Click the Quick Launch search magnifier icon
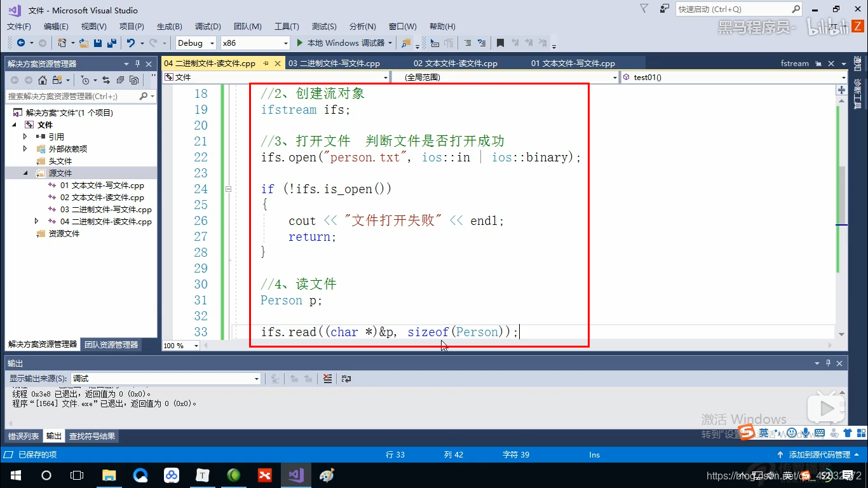Screen dimensions: 868x488 click(x=796, y=9)
